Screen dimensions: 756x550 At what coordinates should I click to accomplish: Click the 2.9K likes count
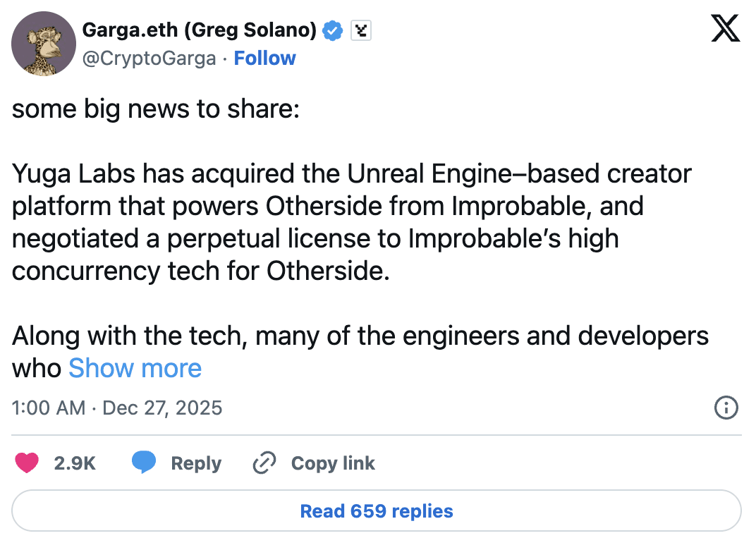75,463
